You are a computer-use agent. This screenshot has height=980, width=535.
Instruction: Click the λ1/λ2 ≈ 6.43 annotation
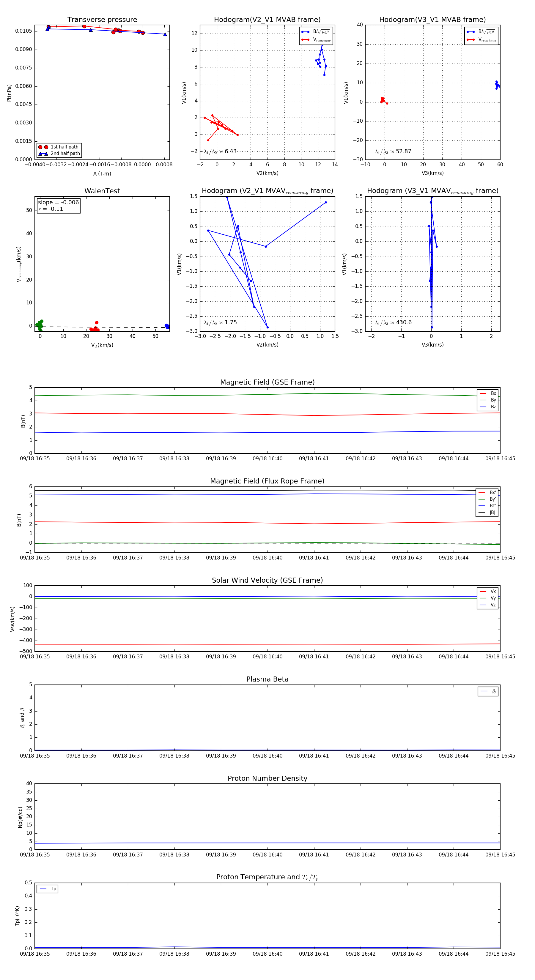(x=220, y=151)
